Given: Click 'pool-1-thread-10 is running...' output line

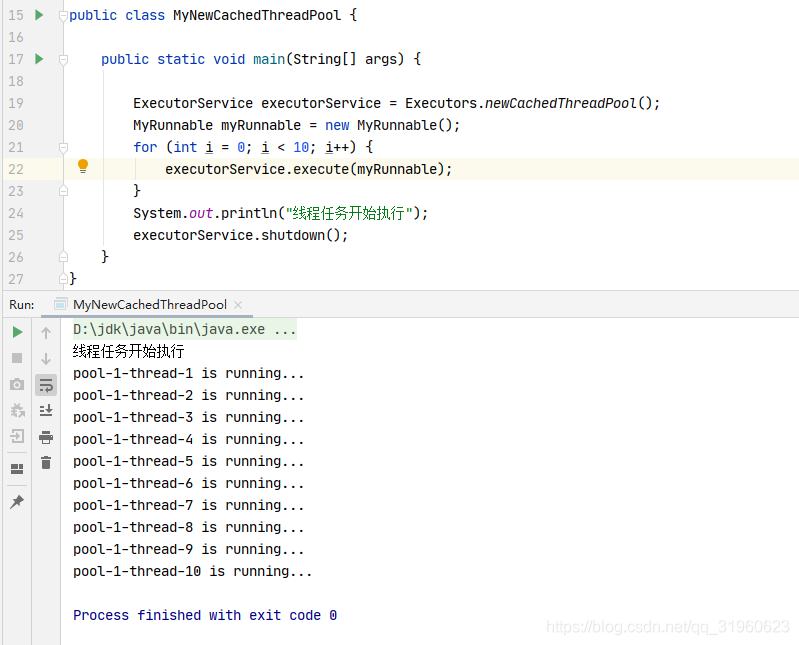Looking at the screenshot, I should (193, 571).
